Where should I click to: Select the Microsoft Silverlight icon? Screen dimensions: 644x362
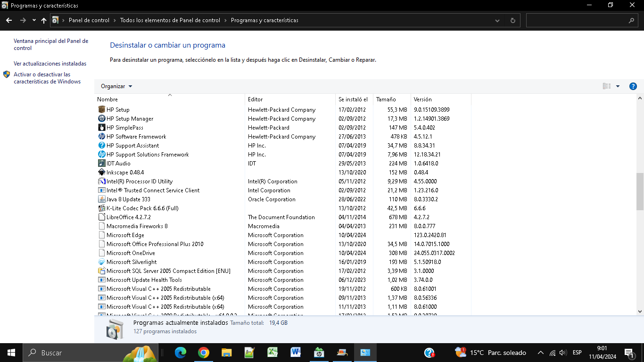101,262
